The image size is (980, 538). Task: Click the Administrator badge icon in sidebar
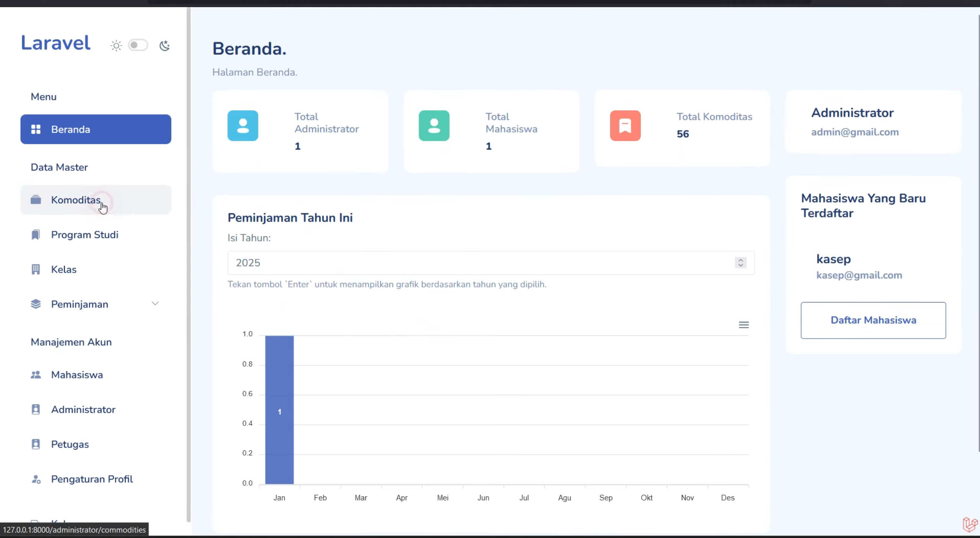(x=36, y=410)
